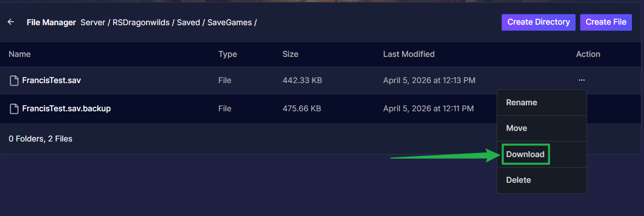
Task: Open the FrancisTest.sav.backup file name
Action: [x=66, y=109]
